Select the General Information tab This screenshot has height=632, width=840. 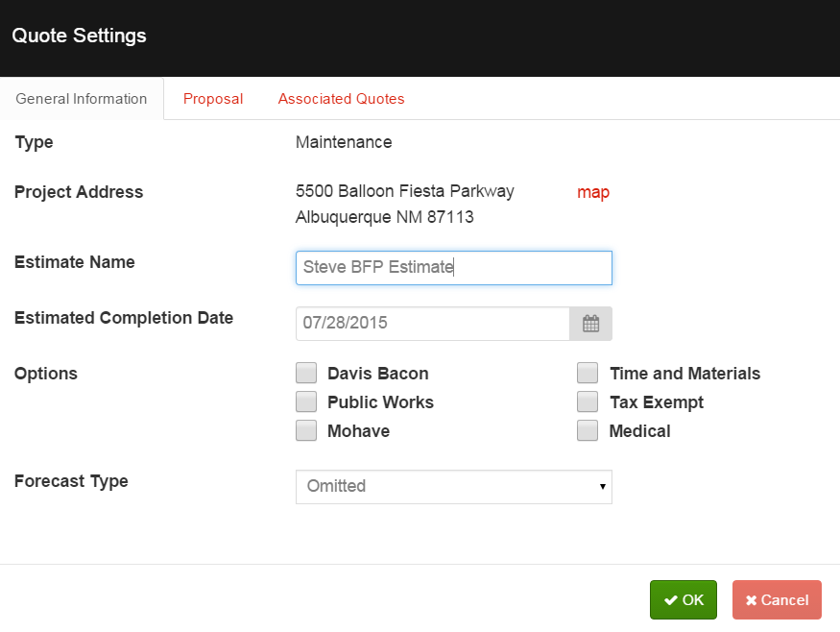(x=82, y=99)
